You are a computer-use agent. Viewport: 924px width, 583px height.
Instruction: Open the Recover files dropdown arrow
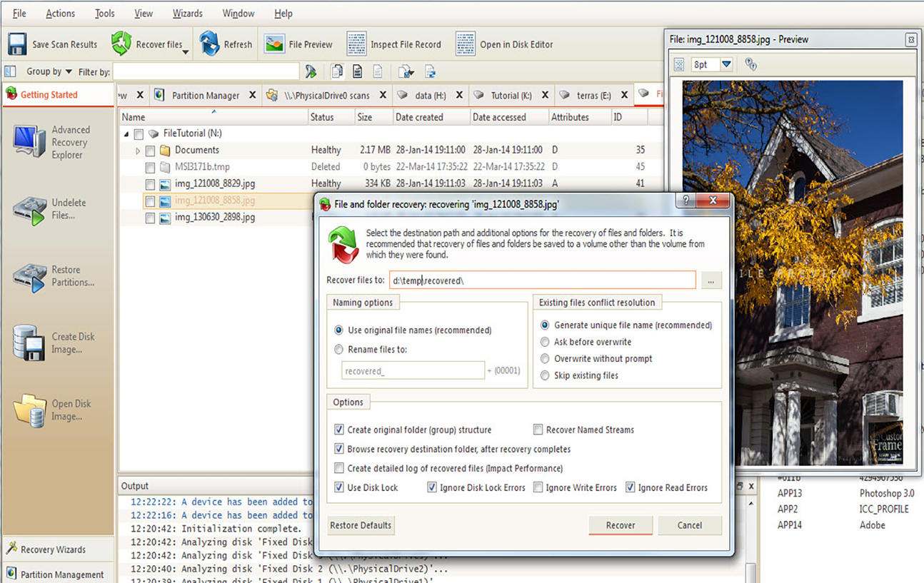pos(186,52)
